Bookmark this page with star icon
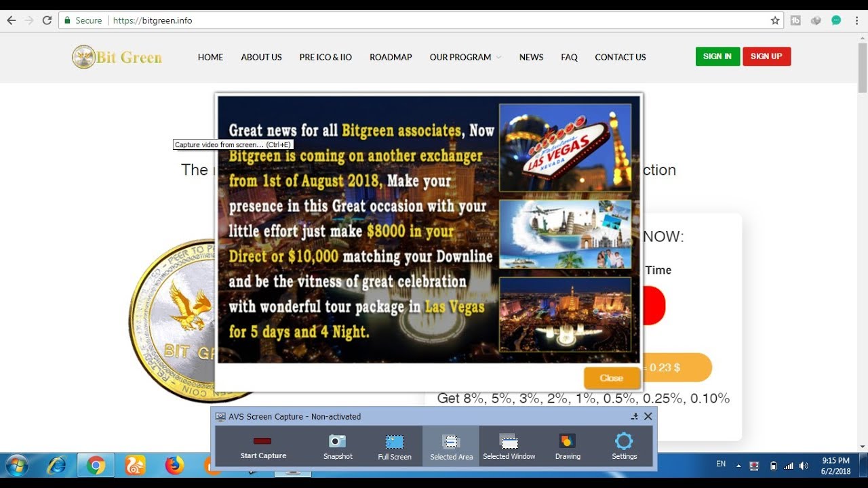868x488 pixels. pyautogui.click(x=775, y=20)
